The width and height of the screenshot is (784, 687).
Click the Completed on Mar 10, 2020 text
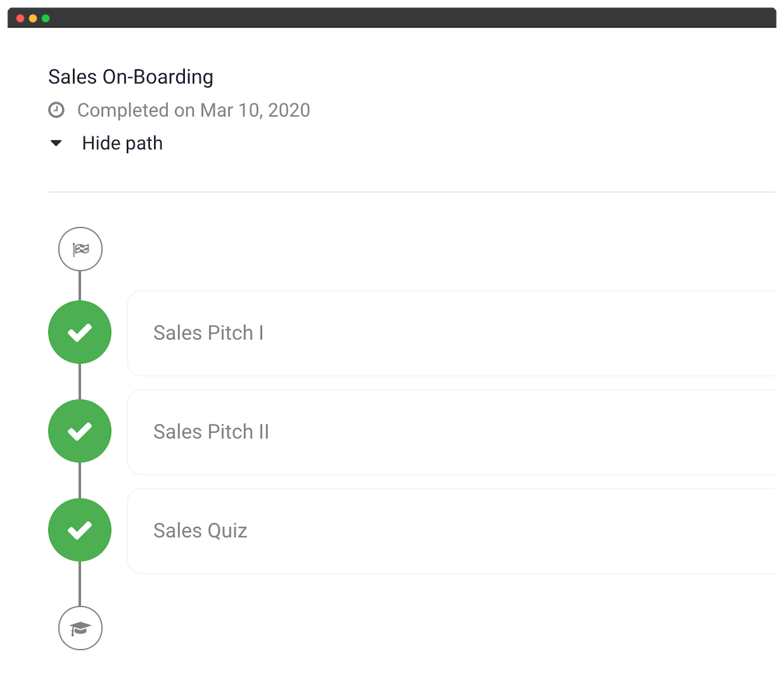pos(193,110)
